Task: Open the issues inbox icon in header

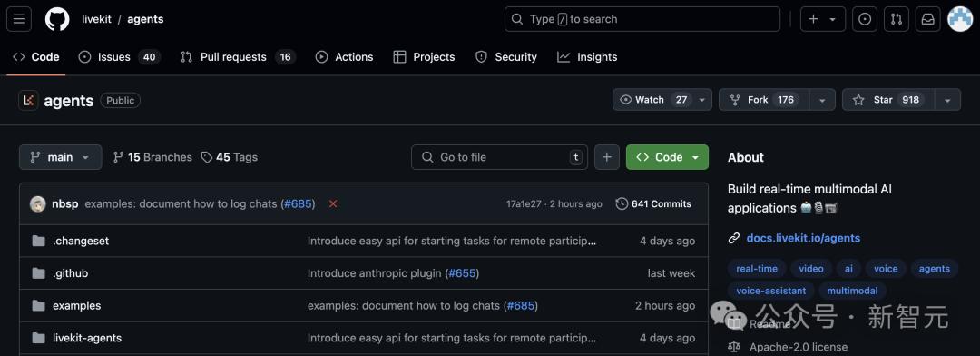Action: coord(865,19)
